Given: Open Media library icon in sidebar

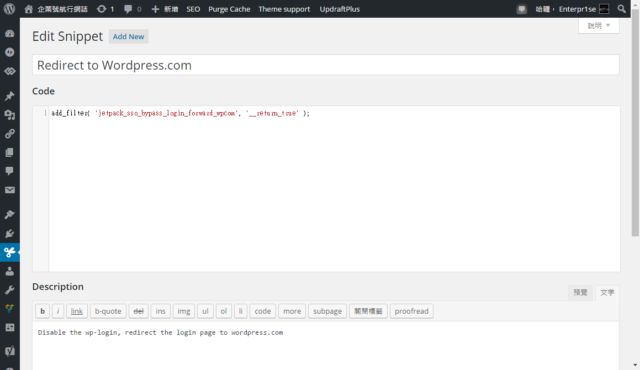Looking at the screenshot, I should click(x=9, y=115).
